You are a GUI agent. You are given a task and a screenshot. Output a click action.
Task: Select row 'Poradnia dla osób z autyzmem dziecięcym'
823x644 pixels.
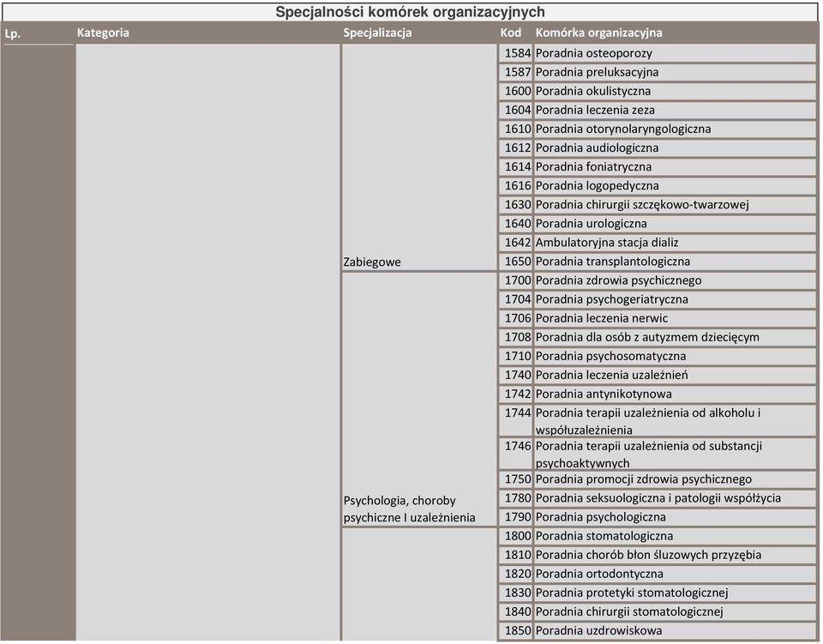point(675,336)
